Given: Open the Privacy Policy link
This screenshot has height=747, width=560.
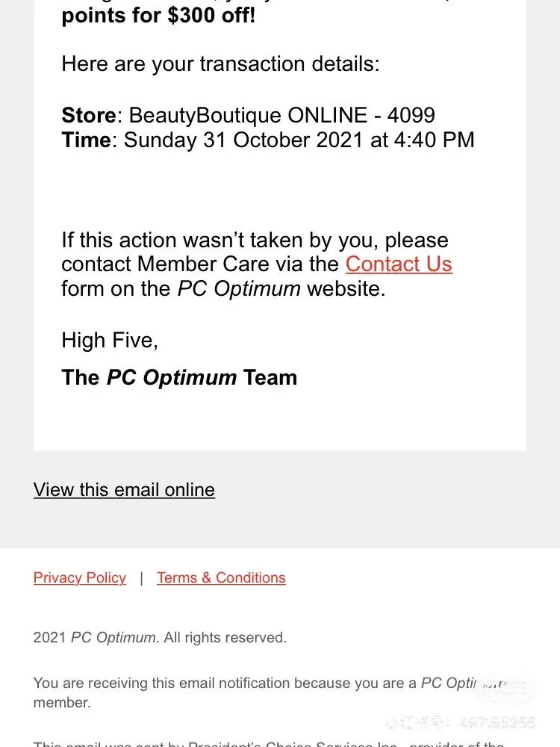Looking at the screenshot, I should click(80, 578).
